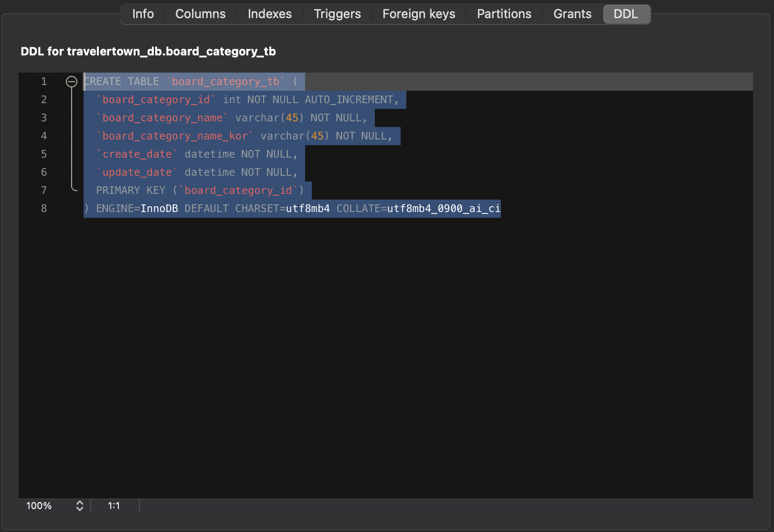
Task: View the Triggers tab
Action: point(337,14)
